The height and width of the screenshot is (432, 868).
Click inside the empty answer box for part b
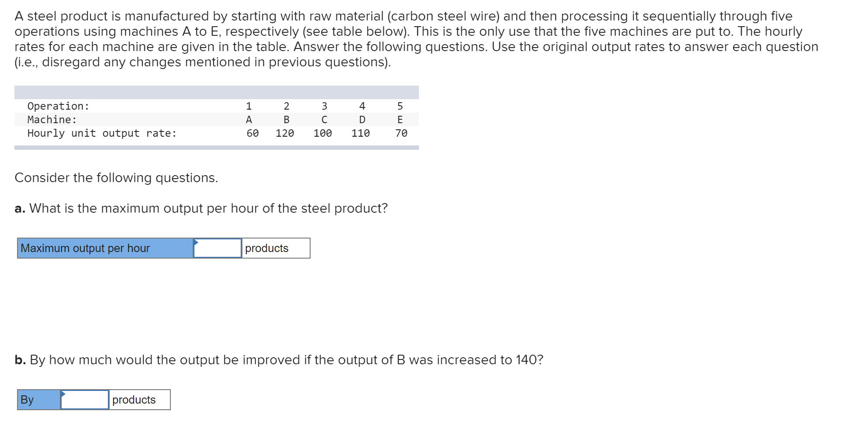(85, 399)
